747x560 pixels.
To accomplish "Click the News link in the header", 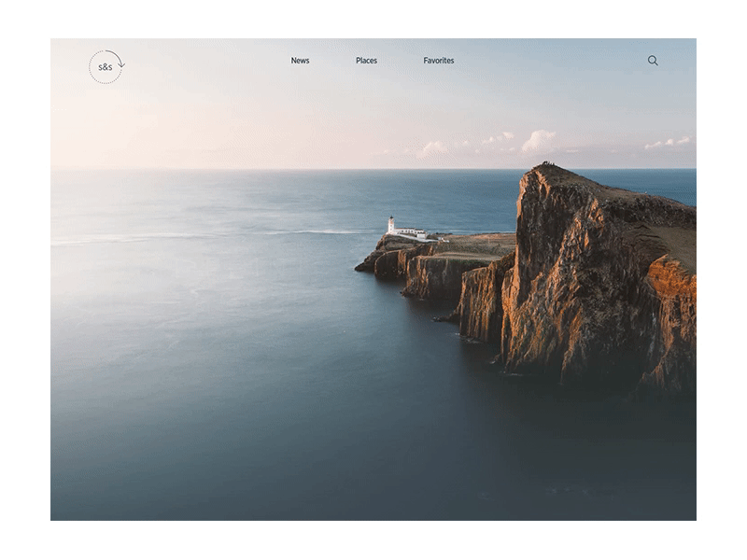I will 300,60.
